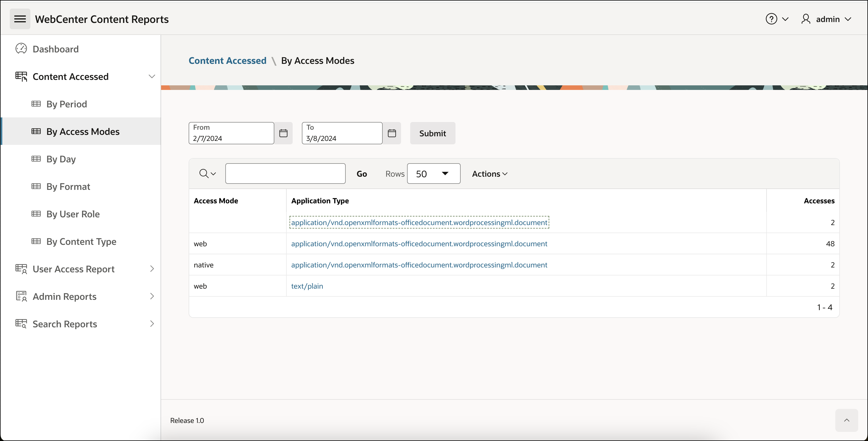
Task: Click the To date input field
Action: point(342,133)
